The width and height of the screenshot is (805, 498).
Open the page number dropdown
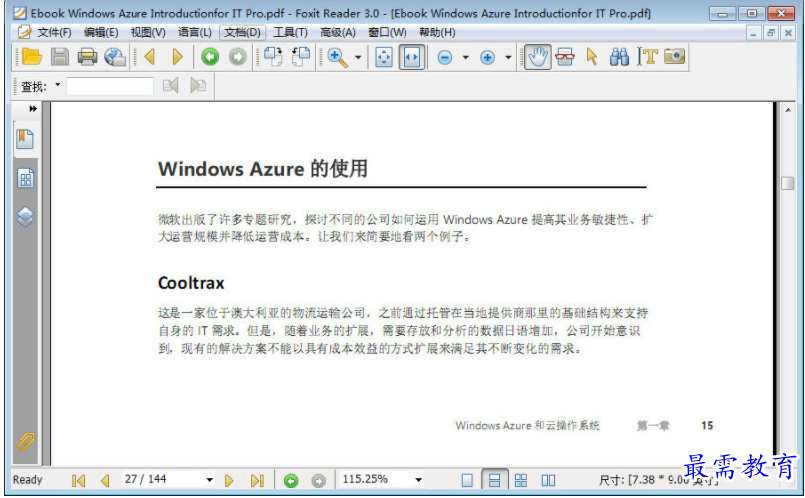point(209,480)
